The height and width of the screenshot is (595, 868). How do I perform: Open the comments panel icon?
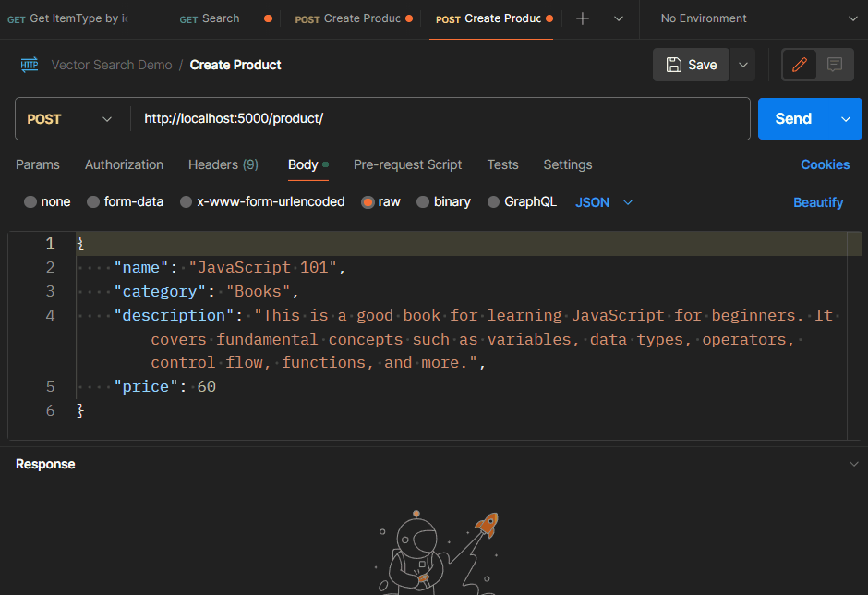point(834,65)
